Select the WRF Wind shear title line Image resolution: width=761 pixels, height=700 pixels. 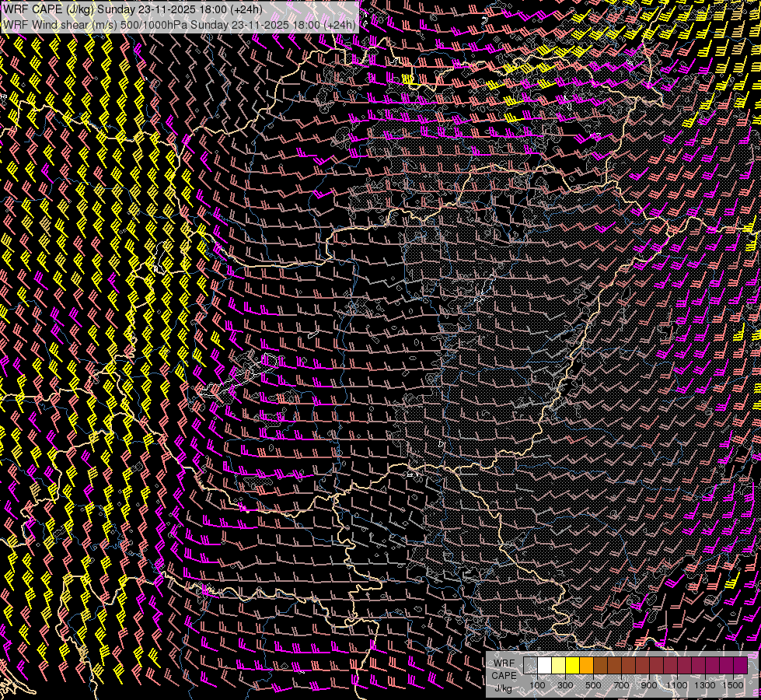click(x=180, y=24)
